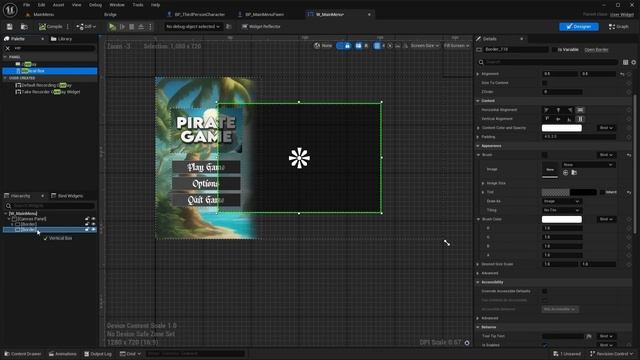Open the Fill Screen dropdown
The image size is (640, 360).
[x=456, y=46]
